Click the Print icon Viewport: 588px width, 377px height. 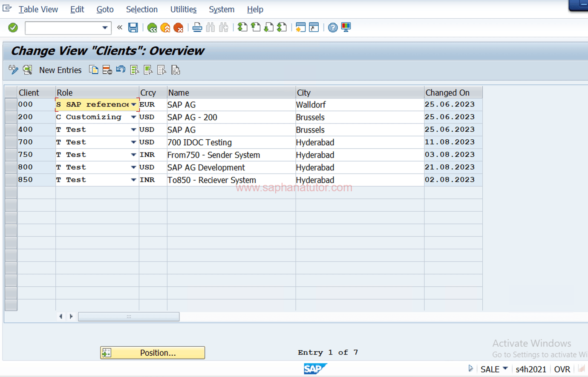tap(197, 28)
